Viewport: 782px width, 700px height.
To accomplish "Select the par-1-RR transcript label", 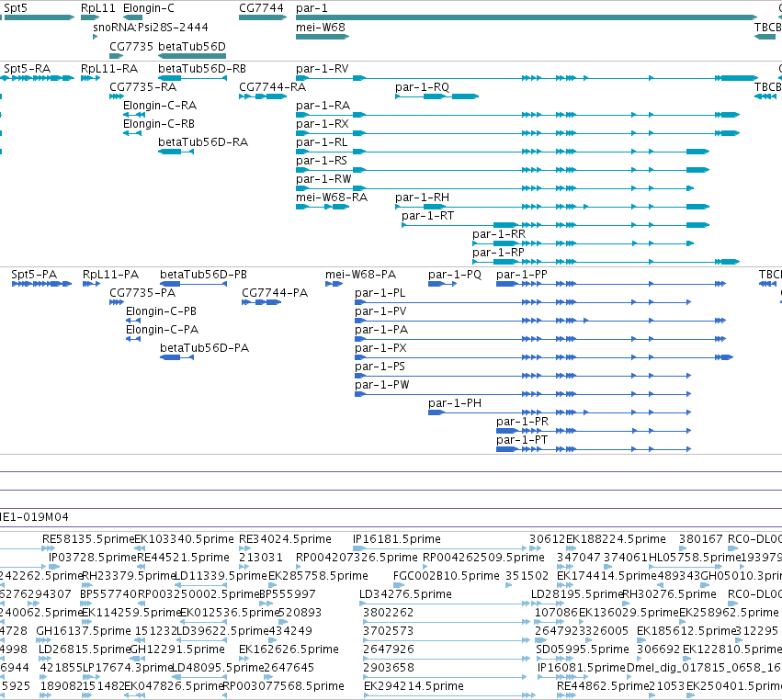I will point(499,234).
